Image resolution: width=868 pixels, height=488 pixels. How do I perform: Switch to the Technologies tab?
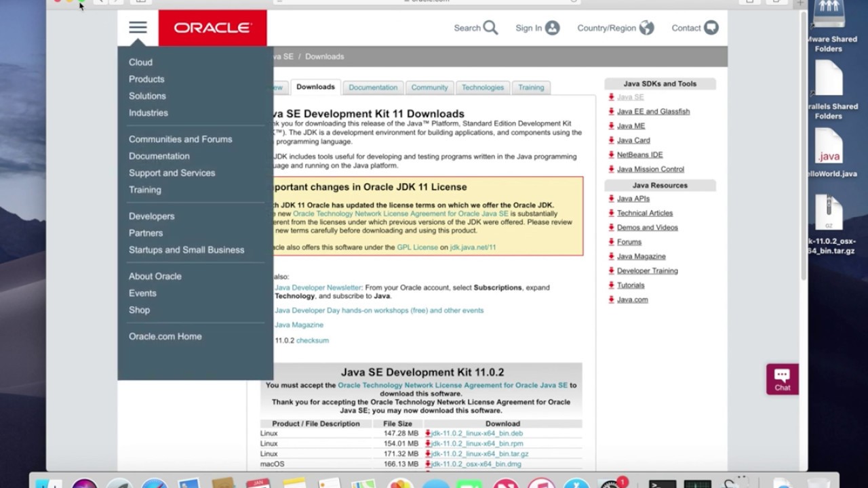click(x=483, y=87)
